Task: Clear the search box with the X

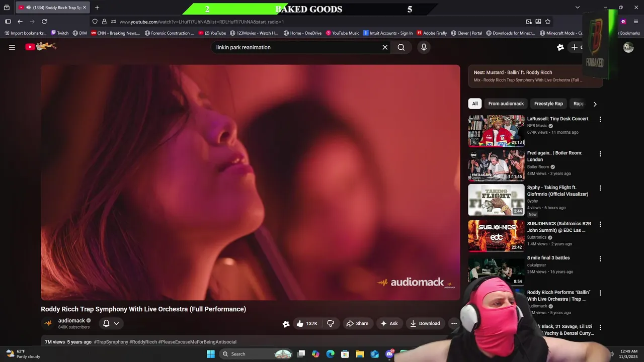Action: 385,47
